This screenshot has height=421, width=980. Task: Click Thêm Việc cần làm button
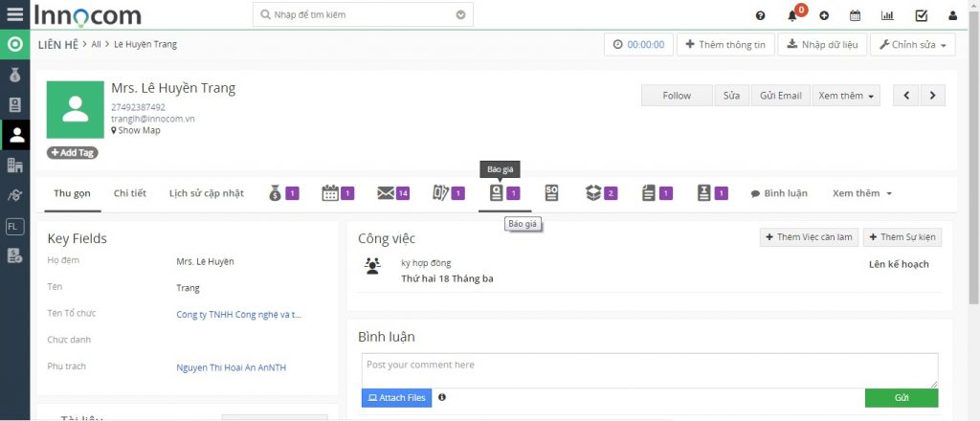(x=810, y=237)
